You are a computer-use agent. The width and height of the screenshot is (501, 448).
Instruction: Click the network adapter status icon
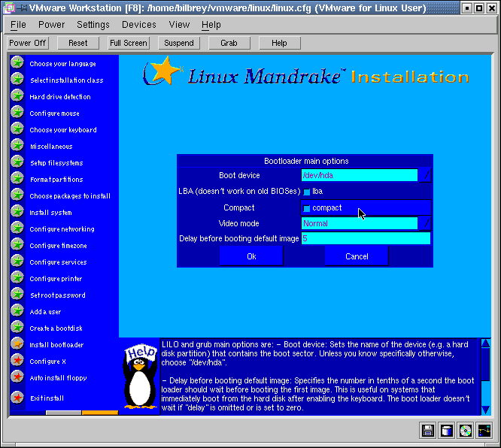point(484,431)
